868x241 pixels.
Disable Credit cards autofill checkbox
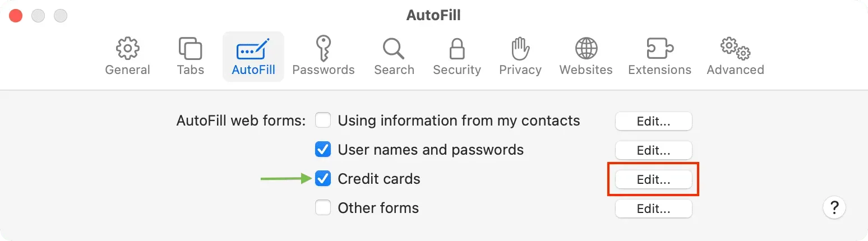point(323,179)
